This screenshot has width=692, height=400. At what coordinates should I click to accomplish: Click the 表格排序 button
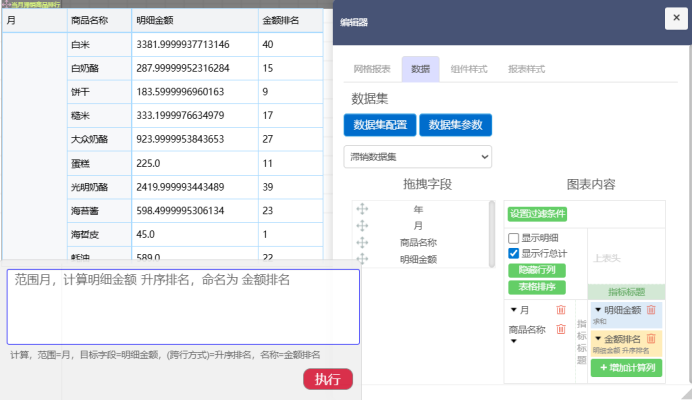[x=537, y=287]
